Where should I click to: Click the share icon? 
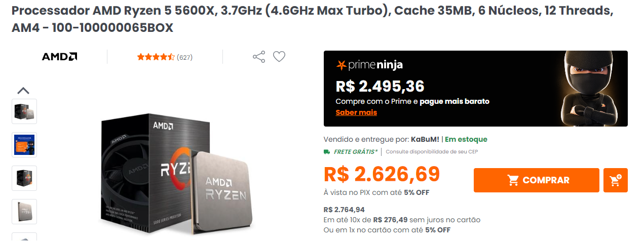coord(259,57)
